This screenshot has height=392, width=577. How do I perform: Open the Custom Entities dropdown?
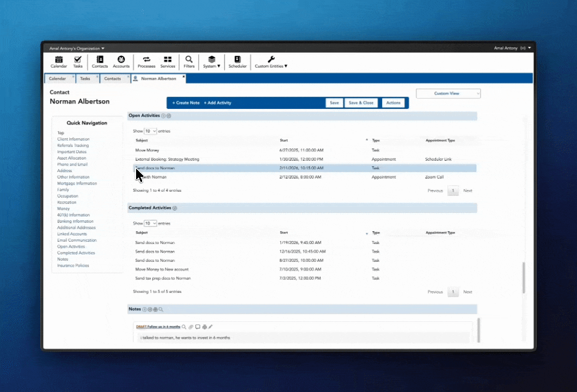tap(271, 61)
